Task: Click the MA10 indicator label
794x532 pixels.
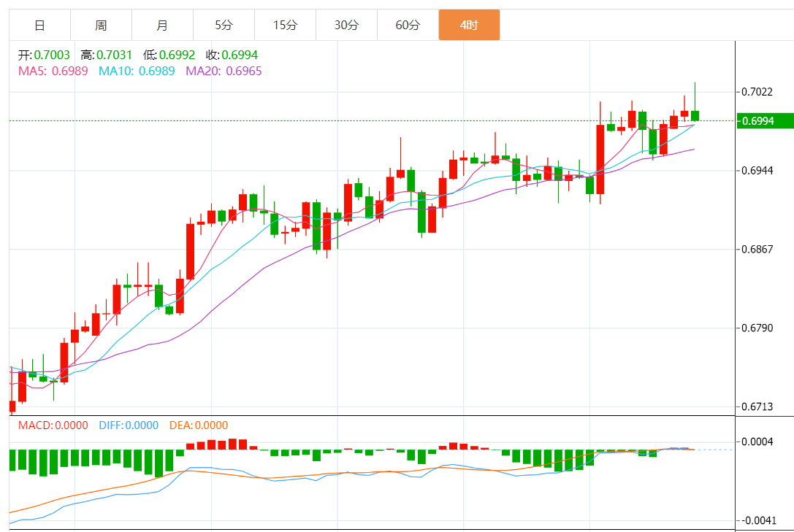Action: (137, 71)
